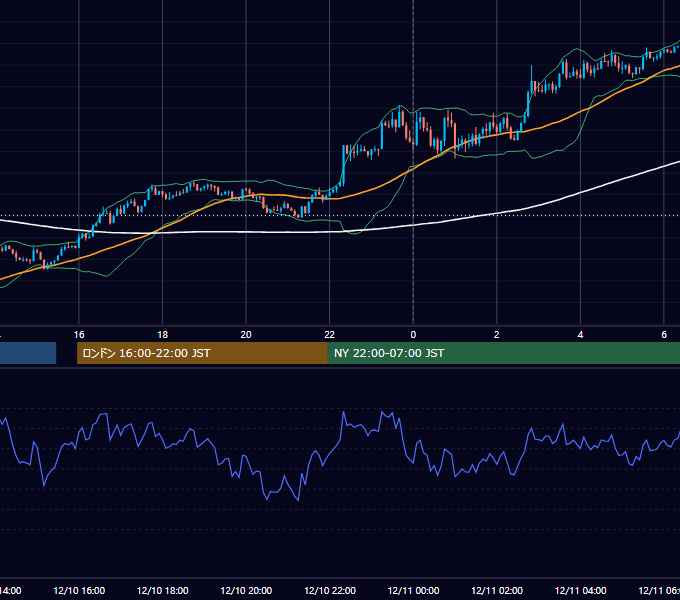Click the "16" hour label under price chart
This screenshot has height=600, width=680.
(79, 335)
